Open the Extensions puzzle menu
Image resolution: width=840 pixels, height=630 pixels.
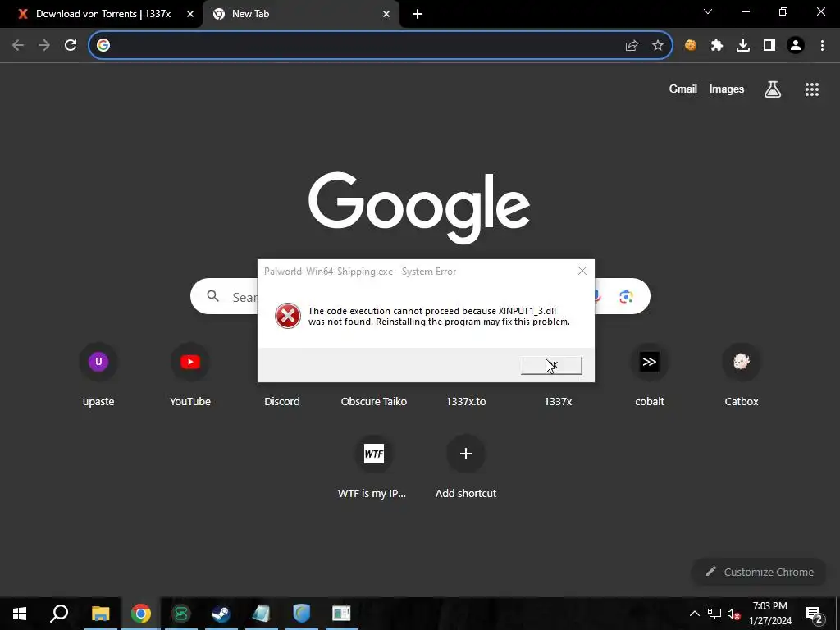pos(717,46)
